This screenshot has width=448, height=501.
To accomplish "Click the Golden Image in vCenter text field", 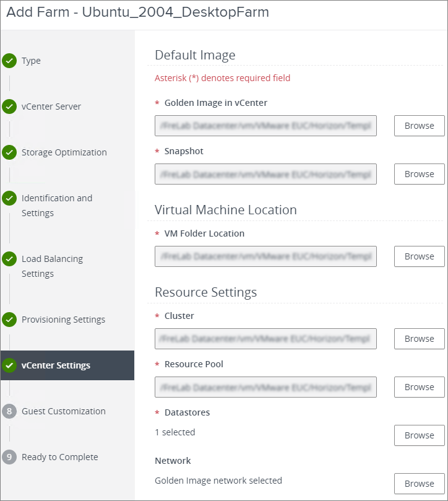I will click(x=265, y=126).
